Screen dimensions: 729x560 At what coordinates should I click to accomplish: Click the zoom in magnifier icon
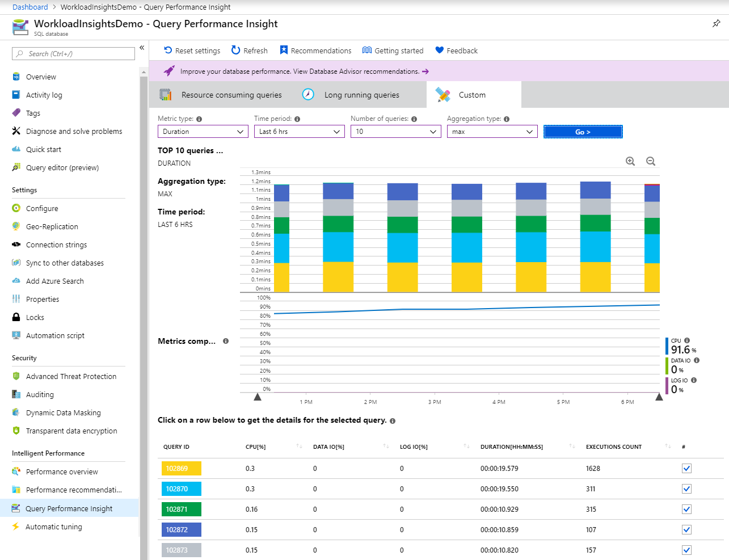click(630, 161)
